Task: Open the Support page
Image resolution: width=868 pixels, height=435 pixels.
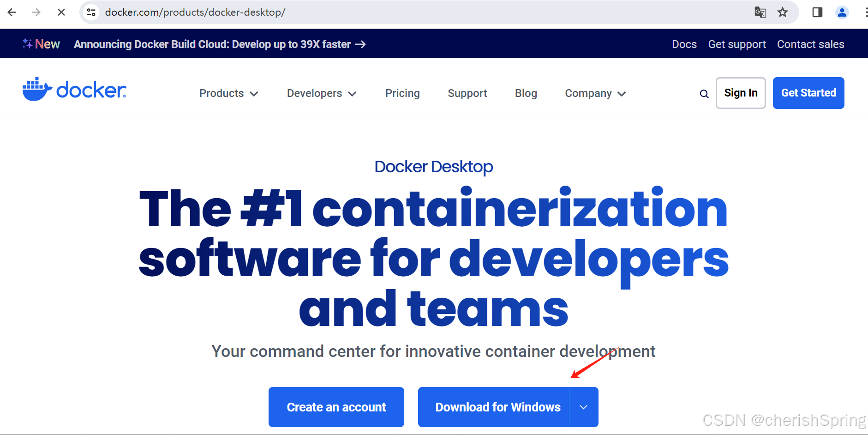Action: point(467,93)
